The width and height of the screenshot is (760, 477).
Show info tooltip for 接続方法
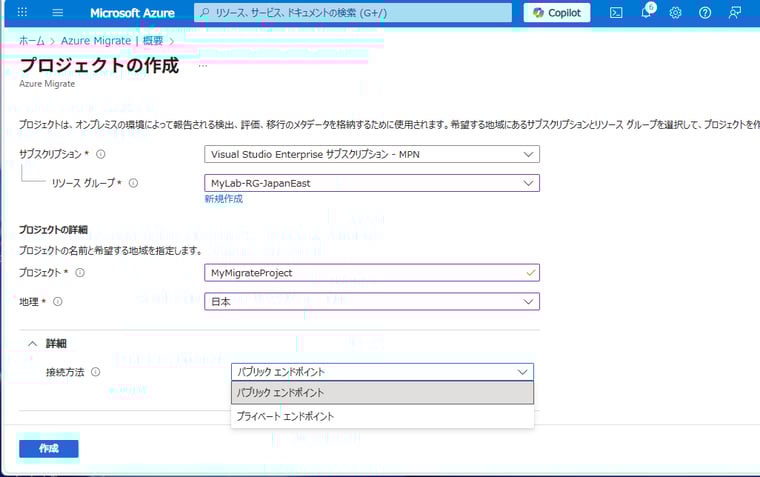[x=95, y=372]
